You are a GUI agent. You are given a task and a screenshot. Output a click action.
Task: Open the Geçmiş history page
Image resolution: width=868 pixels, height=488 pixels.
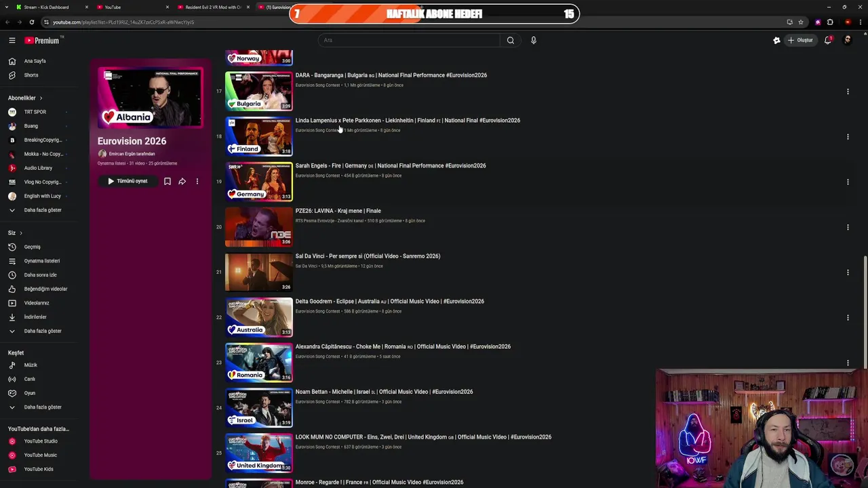(x=33, y=247)
